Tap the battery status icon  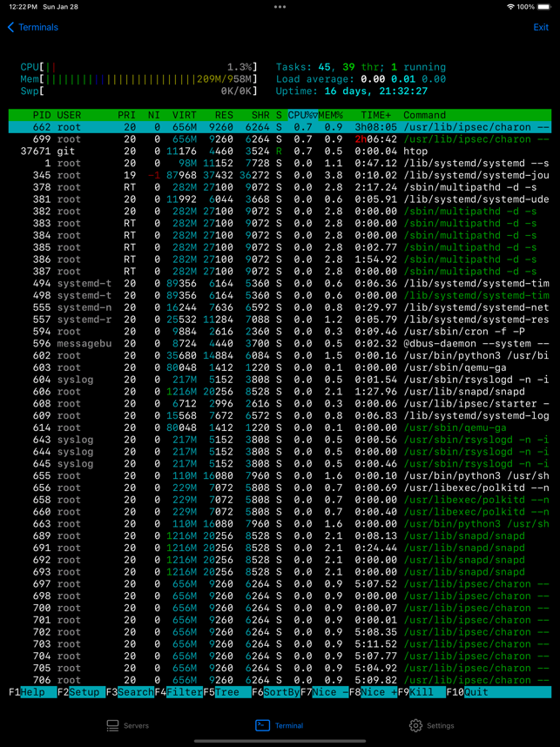coord(544,7)
